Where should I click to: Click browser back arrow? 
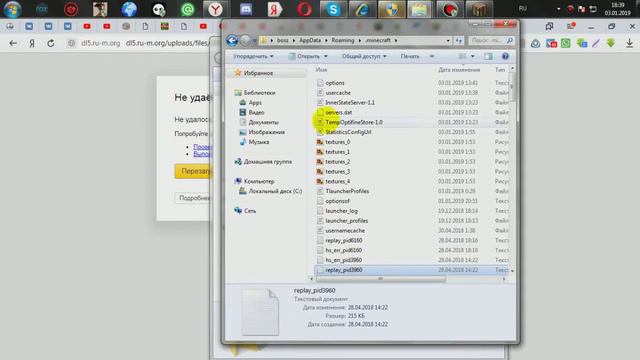(x=13, y=43)
